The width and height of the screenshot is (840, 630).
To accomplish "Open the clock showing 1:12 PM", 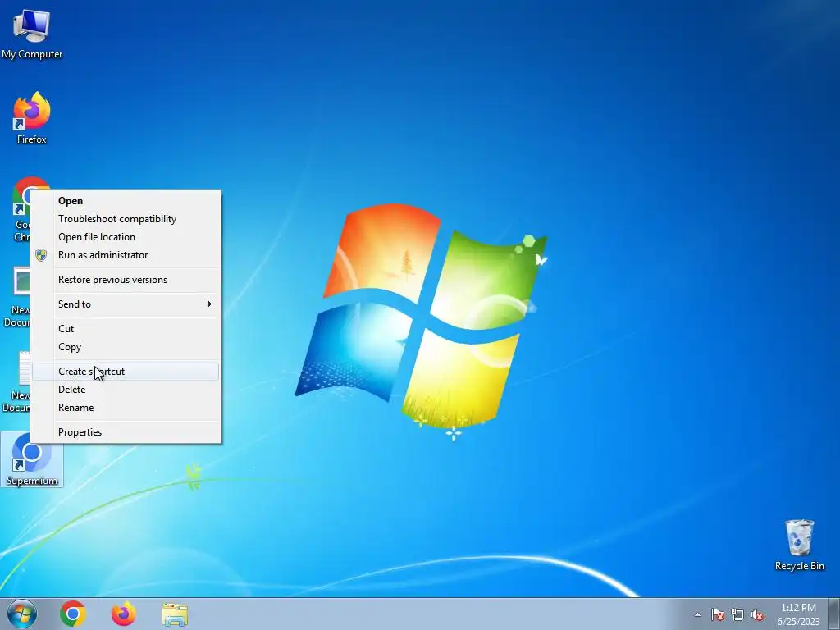I will point(798,614).
